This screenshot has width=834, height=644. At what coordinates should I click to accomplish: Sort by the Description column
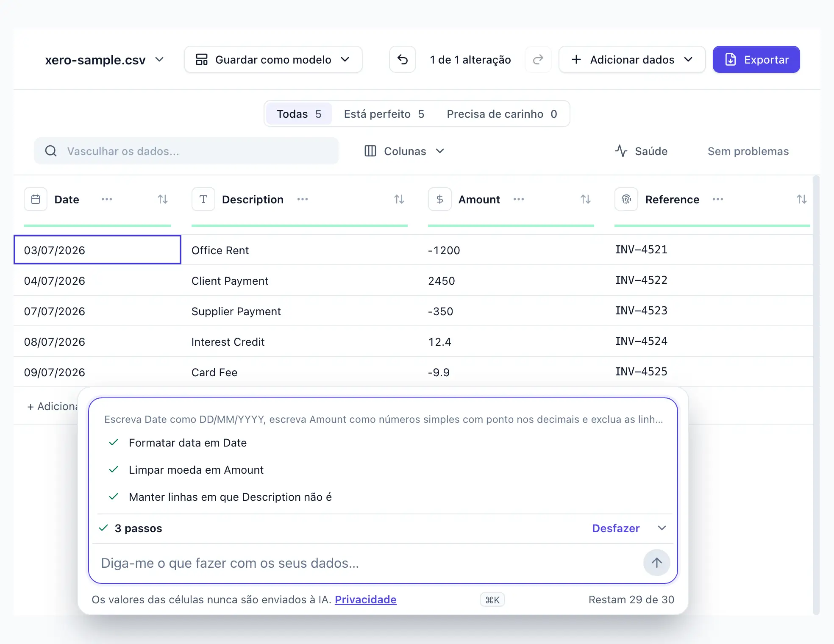pyautogui.click(x=399, y=199)
